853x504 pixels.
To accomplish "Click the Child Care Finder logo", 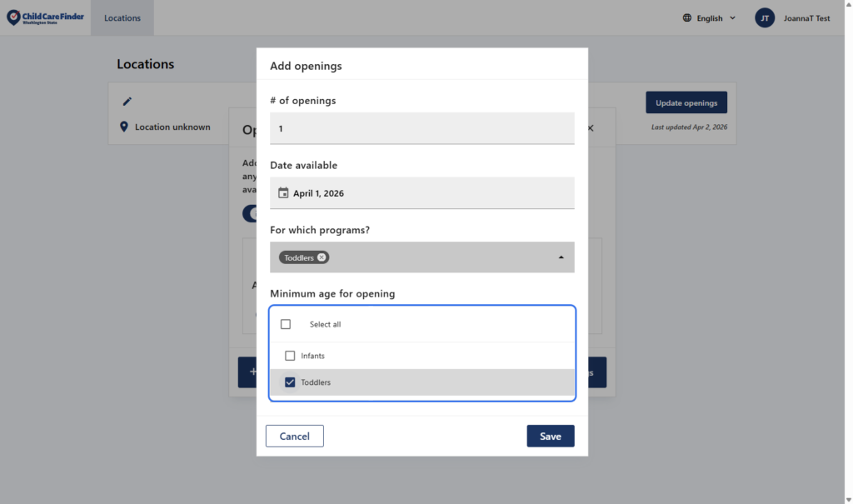I will 45,17.
